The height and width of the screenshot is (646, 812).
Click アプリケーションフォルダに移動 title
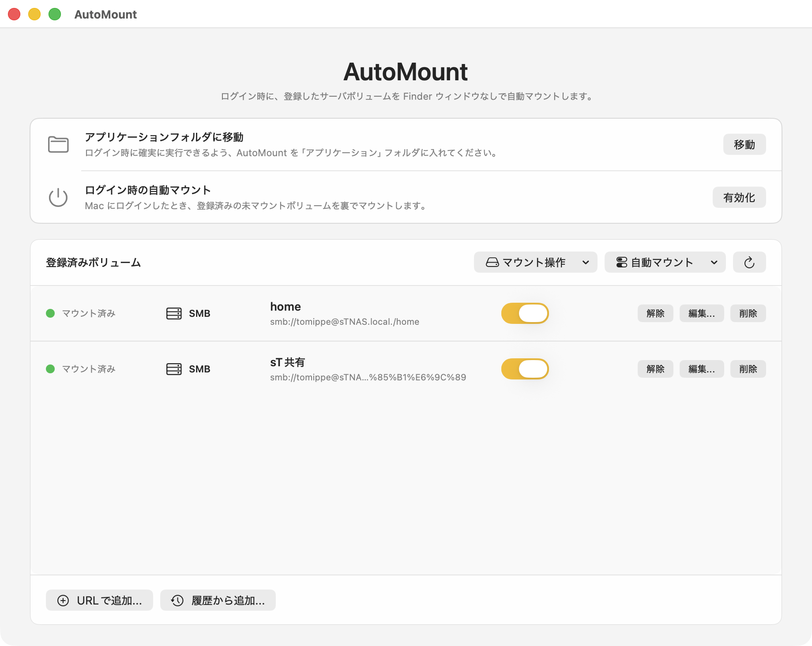(x=164, y=137)
